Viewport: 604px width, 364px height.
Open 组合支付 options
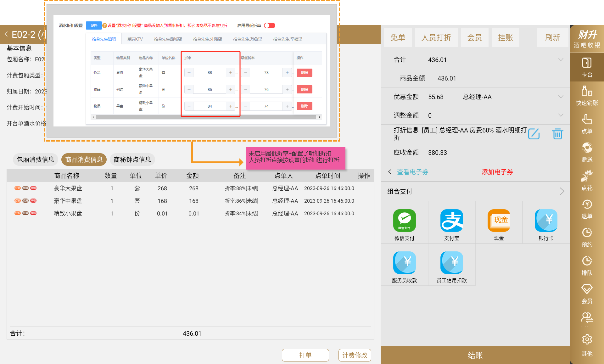click(x=475, y=191)
